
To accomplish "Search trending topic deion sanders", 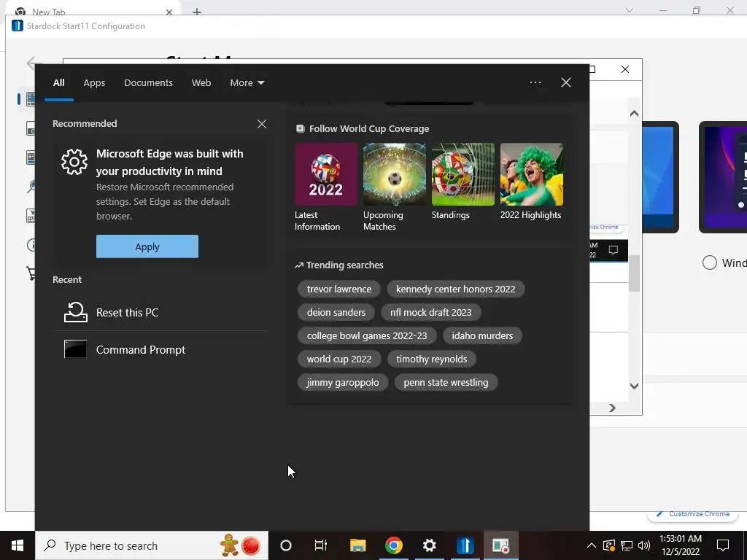I will (336, 312).
